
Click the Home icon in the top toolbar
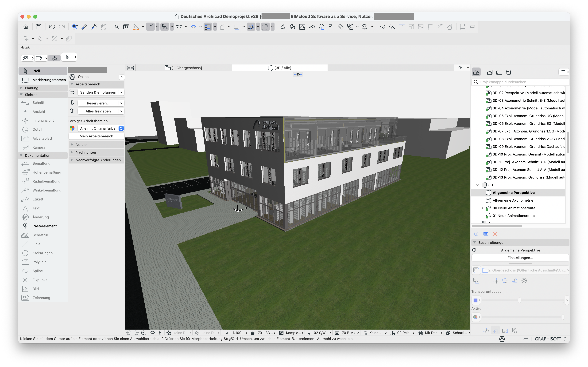[x=26, y=27]
